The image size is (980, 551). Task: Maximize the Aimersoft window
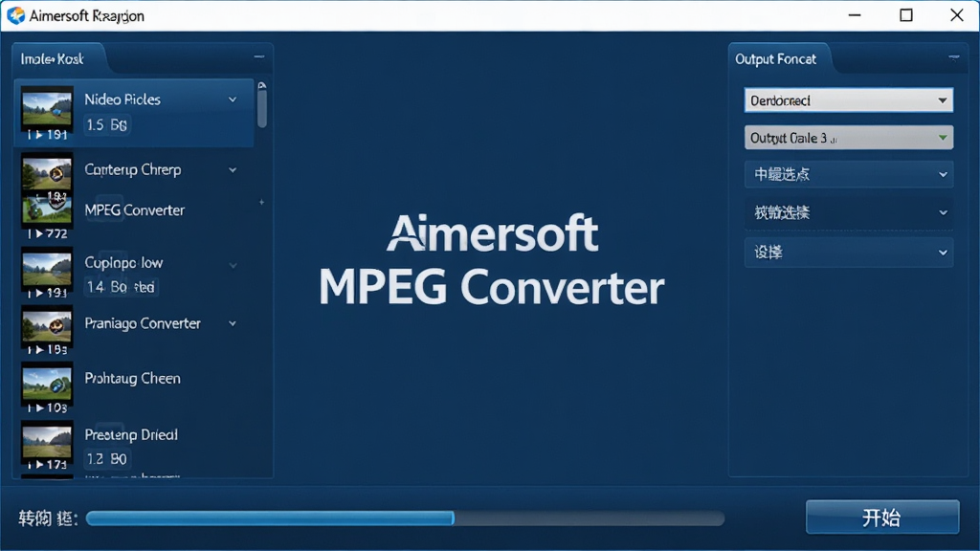tap(906, 15)
